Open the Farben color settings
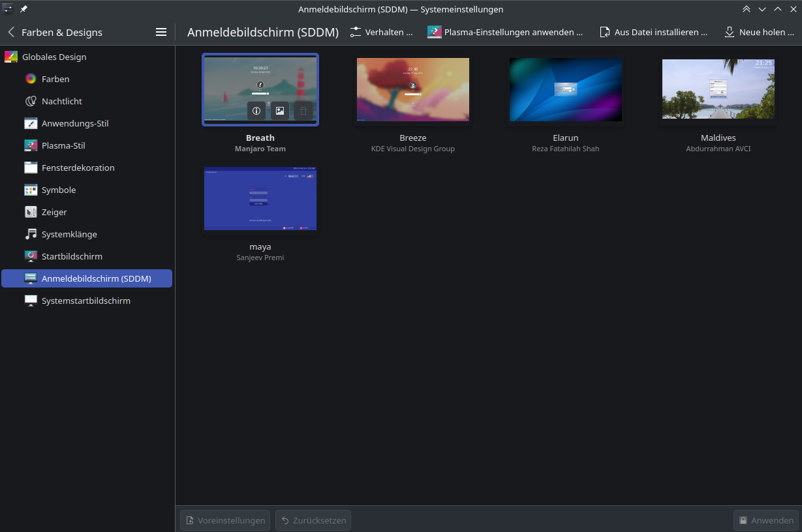802x532 pixels. click(87, 79)
